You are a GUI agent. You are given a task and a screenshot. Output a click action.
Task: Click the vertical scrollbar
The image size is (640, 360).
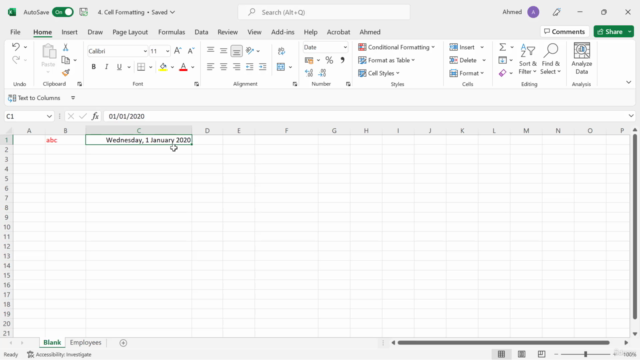635,227
